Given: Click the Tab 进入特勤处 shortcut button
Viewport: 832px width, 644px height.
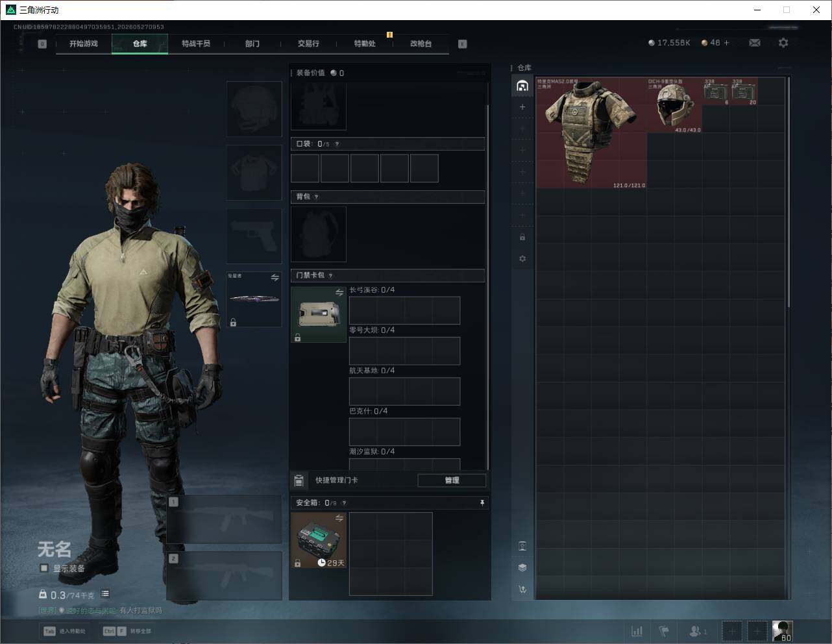Looking at the screenshot, I should [64, 631].
